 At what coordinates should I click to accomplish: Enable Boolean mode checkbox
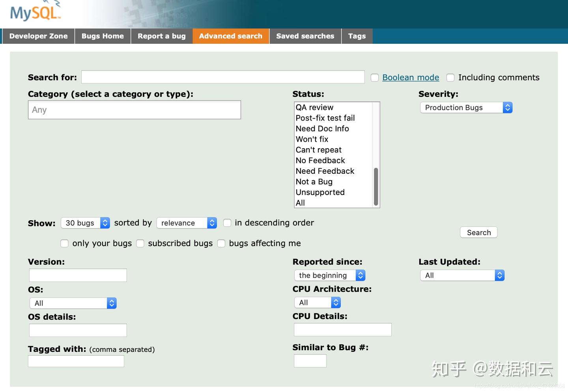click(x=374, y=77)
